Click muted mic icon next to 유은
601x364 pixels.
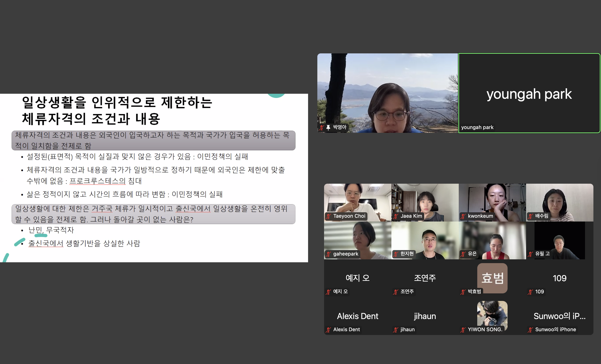(x=463, y=254)
